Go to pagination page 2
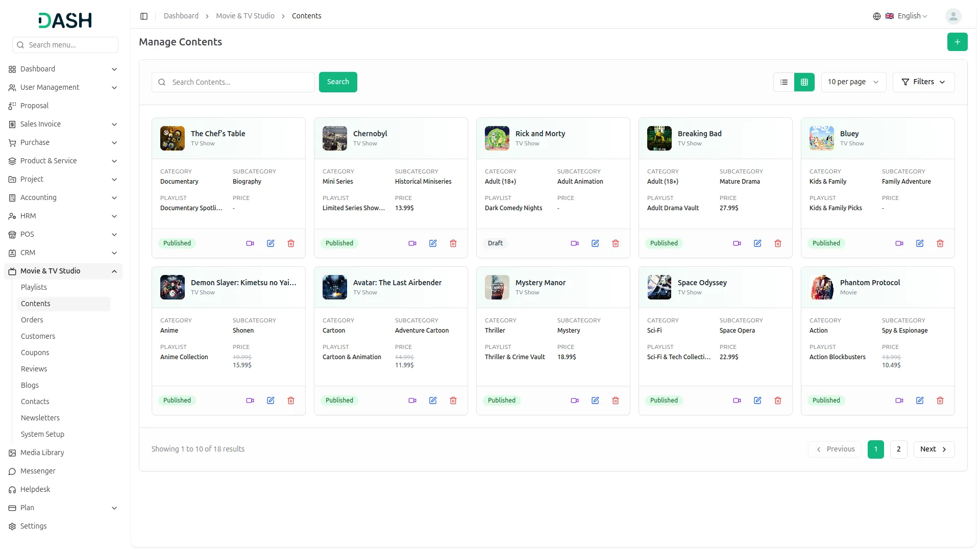 (898, 449)
